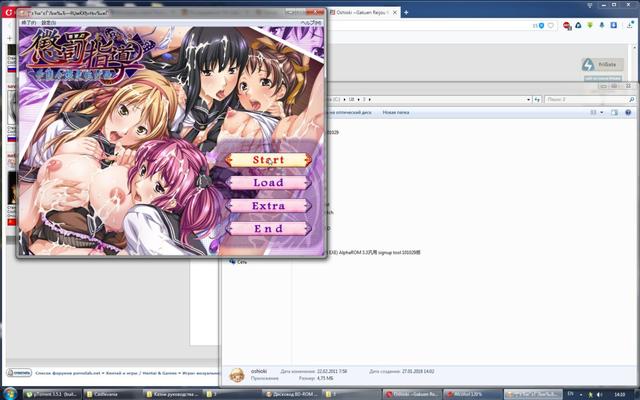The height and width of the screenshot is (400, 640).
Task: Toggle the Explorer preview pane icon
Action: pyautogui.click(x=614, y=112)
